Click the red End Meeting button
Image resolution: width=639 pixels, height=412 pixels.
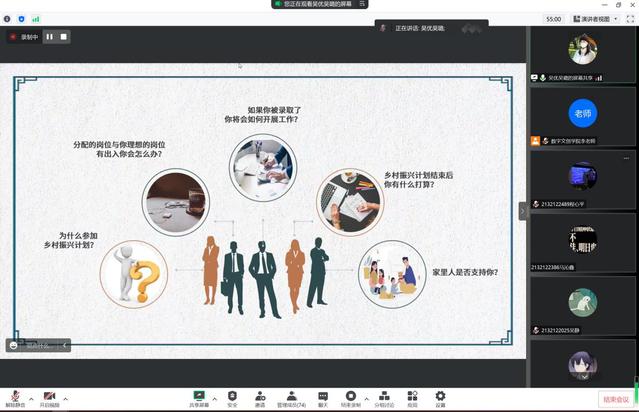click(x=616, y=399)
